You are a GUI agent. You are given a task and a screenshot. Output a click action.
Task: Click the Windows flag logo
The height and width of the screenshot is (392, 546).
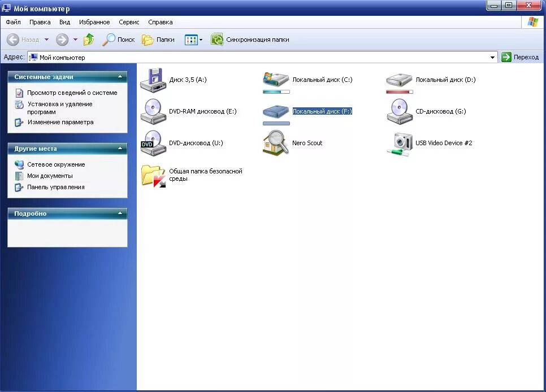[x=533, y=21]
